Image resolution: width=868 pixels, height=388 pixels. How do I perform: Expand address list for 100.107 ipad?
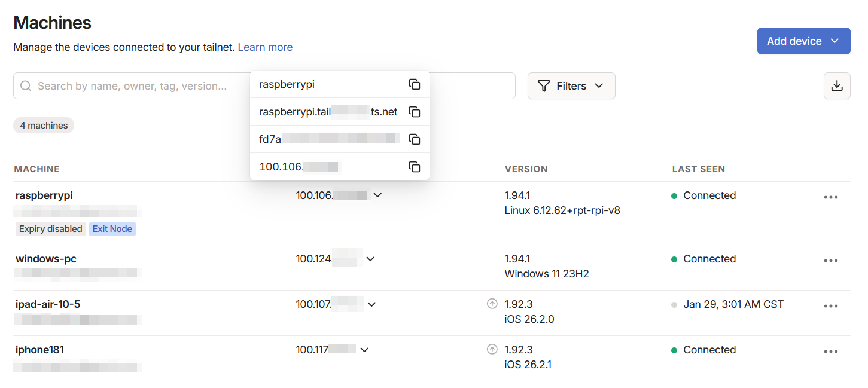coord(371,304)
